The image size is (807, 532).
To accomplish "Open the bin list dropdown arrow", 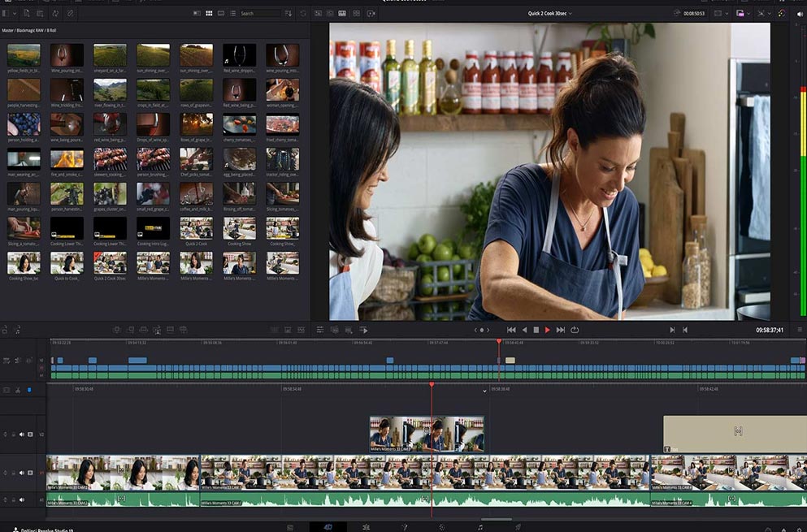I will pos(15,13).
